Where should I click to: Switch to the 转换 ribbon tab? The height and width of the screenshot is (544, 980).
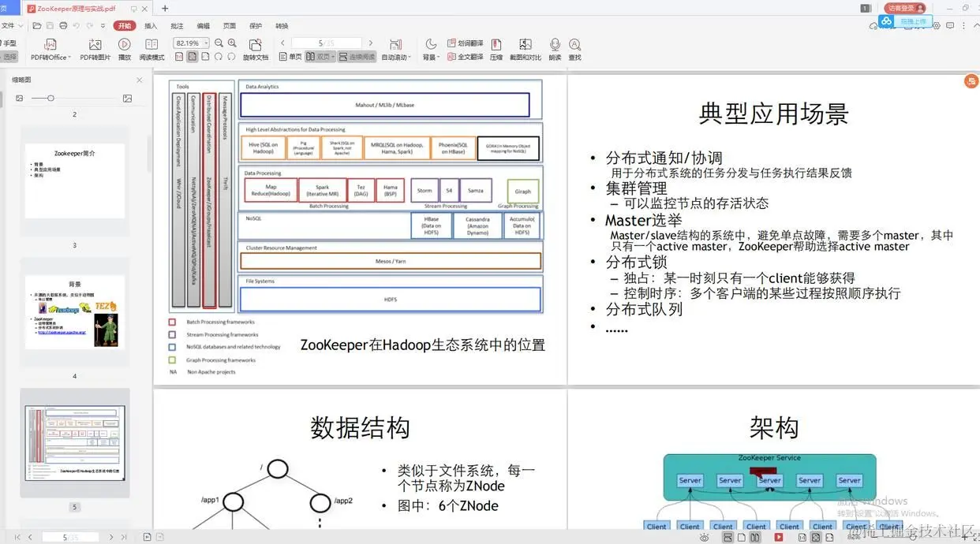point(282,26)
